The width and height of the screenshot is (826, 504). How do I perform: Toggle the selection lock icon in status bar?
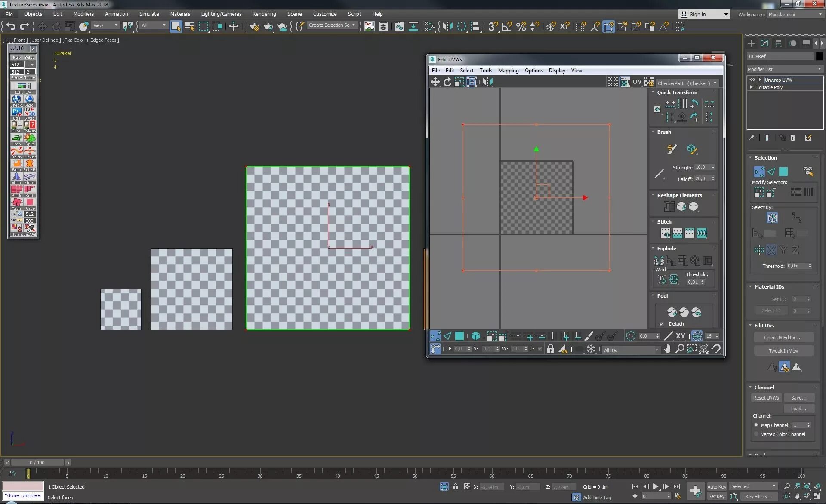click(456, 487)
